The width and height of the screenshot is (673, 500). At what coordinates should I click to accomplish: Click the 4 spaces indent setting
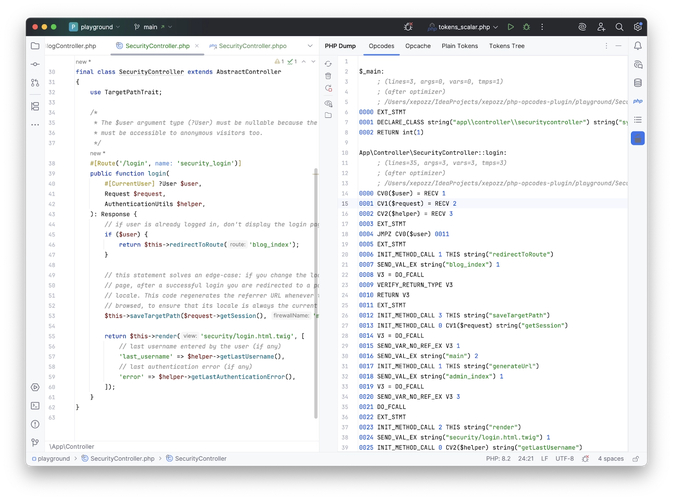tap(610, 458)
